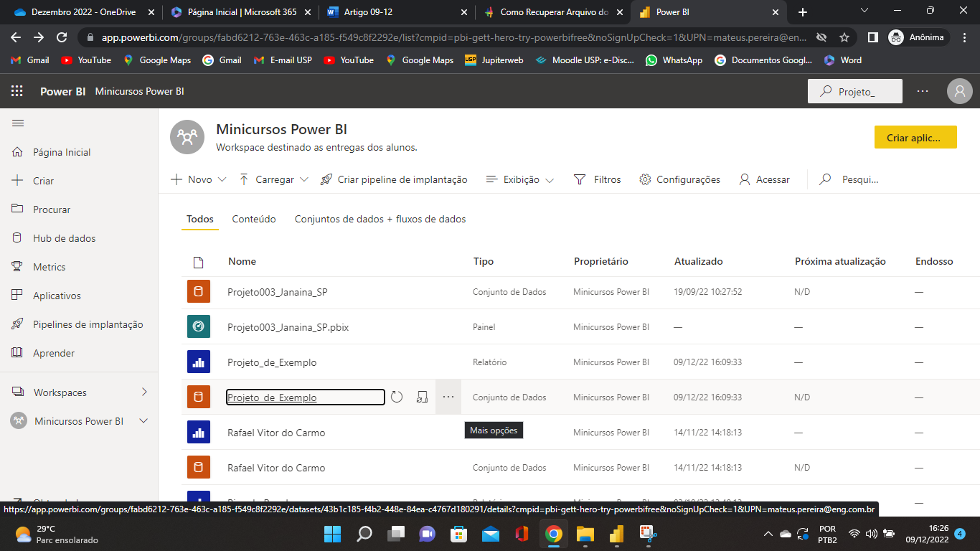Collapse Minicursos Power BI workspace chevron

pos(143,421)
